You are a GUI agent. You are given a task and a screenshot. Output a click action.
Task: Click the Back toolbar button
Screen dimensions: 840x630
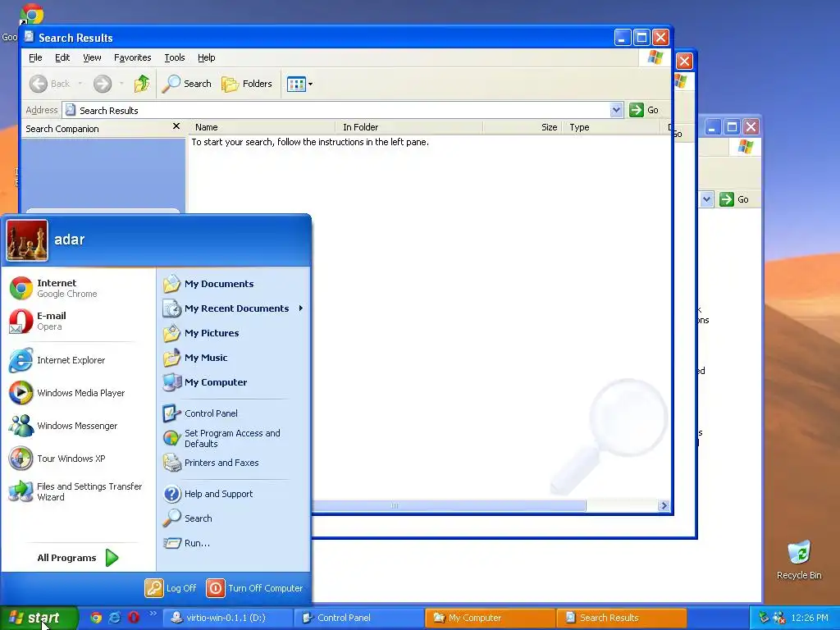click(49, 84)
